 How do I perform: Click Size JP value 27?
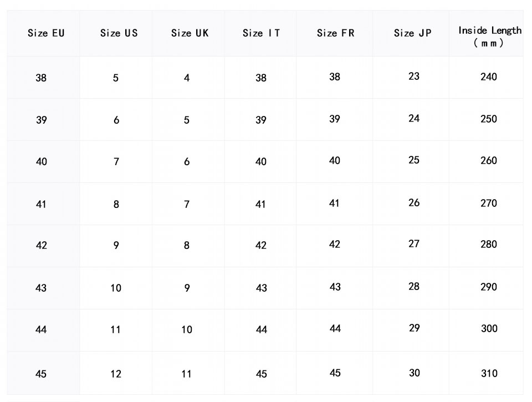tap(414, 244)
